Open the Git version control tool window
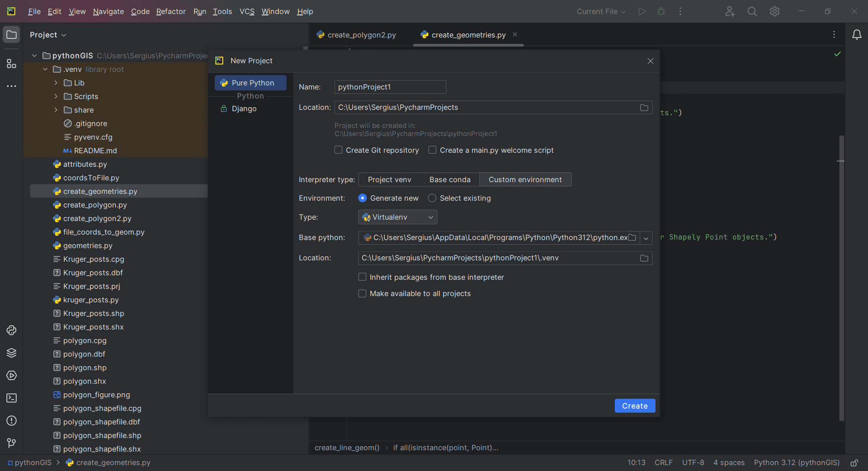Screen dimensions: 868x471 pos(11,443)
